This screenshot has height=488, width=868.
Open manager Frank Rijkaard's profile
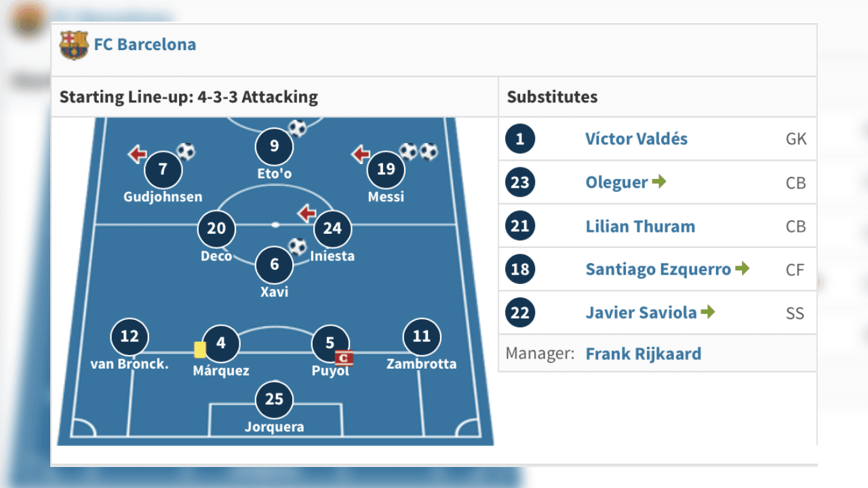point(643,354)
